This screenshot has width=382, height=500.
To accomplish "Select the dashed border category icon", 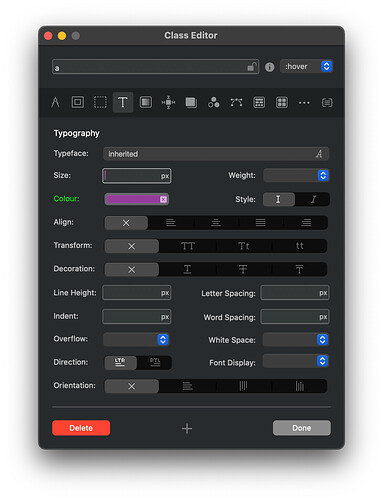I will pyautogui.click(x=100, y=102).
